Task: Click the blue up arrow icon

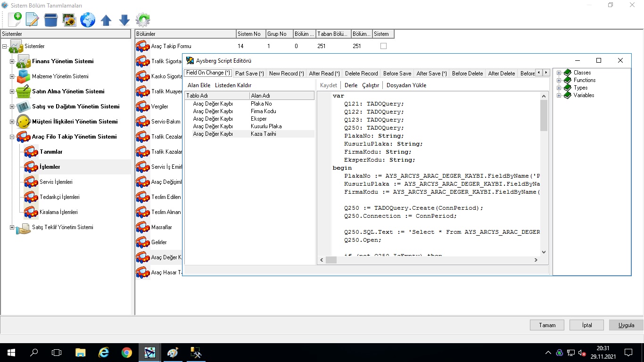Action: [x=106, y=20]
